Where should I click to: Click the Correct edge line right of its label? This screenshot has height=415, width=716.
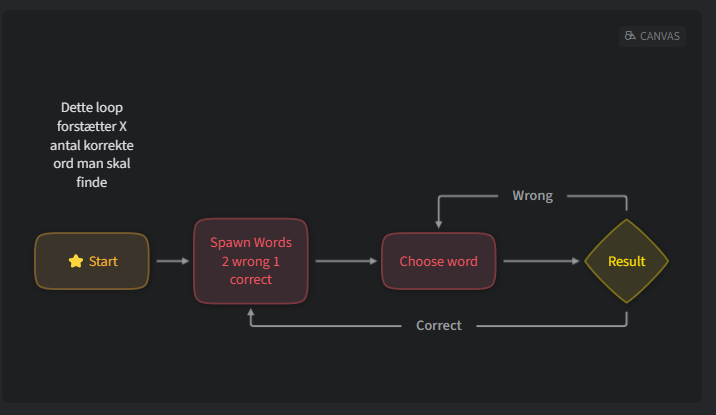click(x=550, y=326)
